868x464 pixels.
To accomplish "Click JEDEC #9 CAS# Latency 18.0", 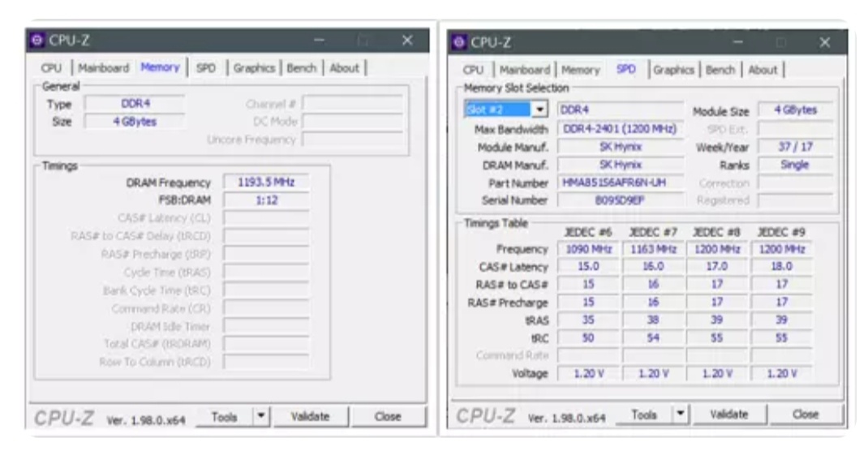I will pyautogui.click(x=782, y=266).
